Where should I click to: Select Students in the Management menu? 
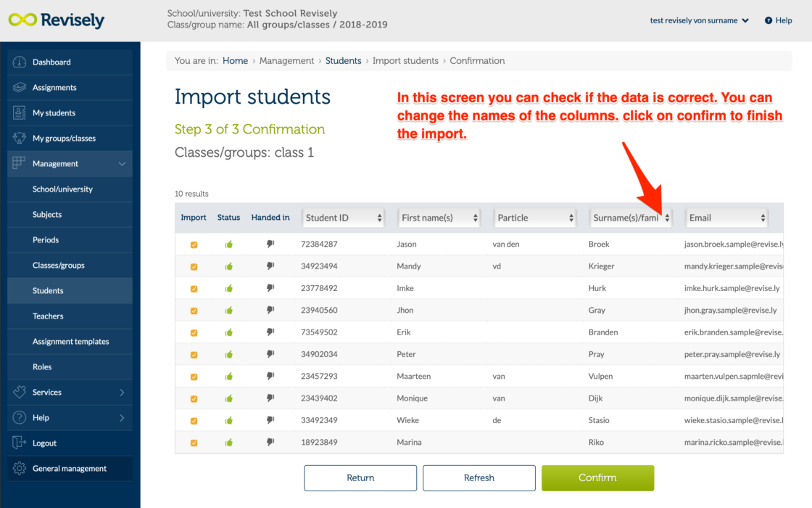coord(48,290)
